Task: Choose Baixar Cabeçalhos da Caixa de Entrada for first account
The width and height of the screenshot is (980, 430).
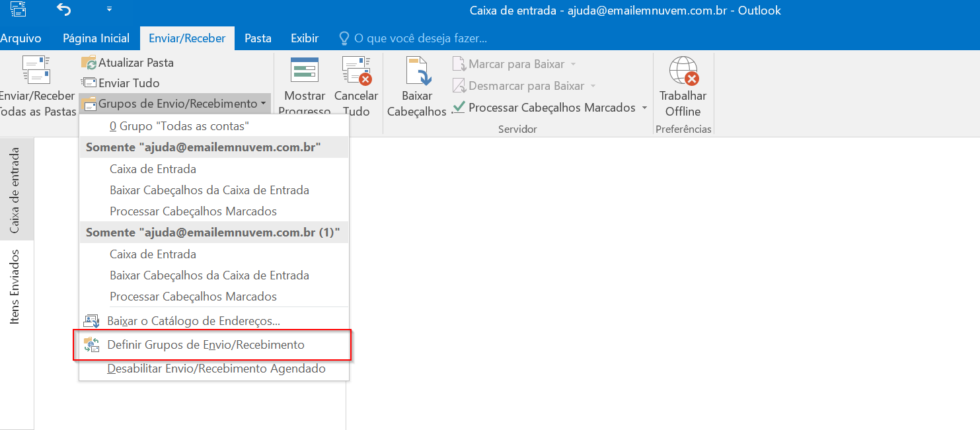Action: 214,190
